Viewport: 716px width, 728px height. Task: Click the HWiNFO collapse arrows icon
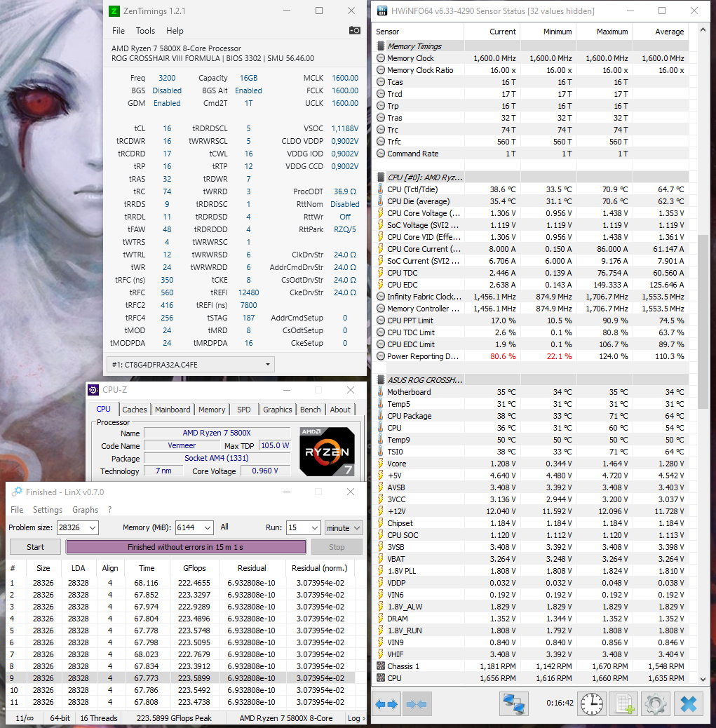(x=417, y=704)
